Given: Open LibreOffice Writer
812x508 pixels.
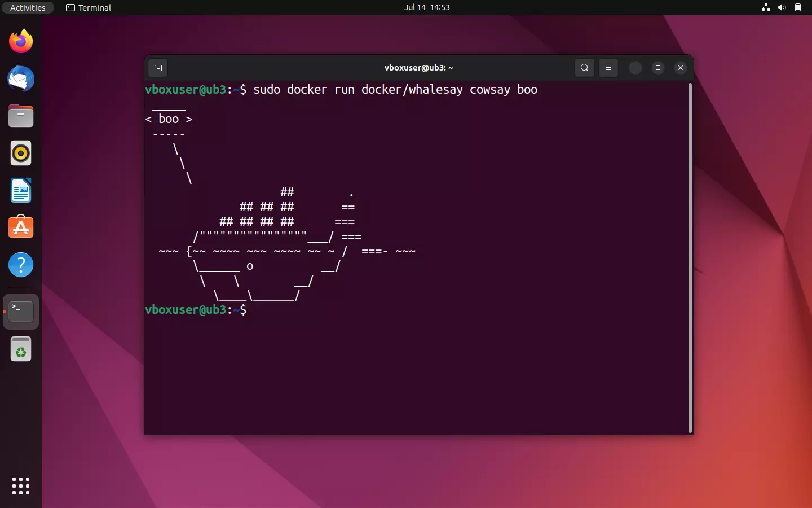Looking at the screenshot, I should point(20,190).
